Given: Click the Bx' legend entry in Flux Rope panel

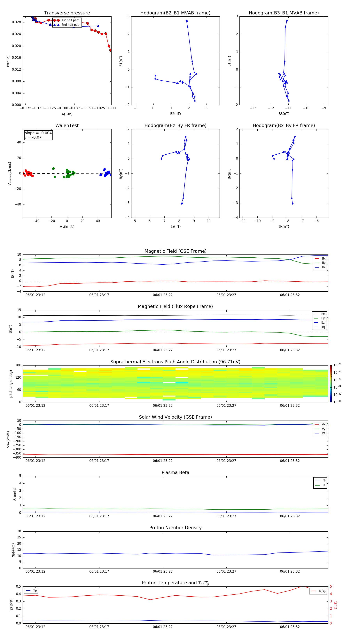Looking at the screenshot, I should 320,314.
